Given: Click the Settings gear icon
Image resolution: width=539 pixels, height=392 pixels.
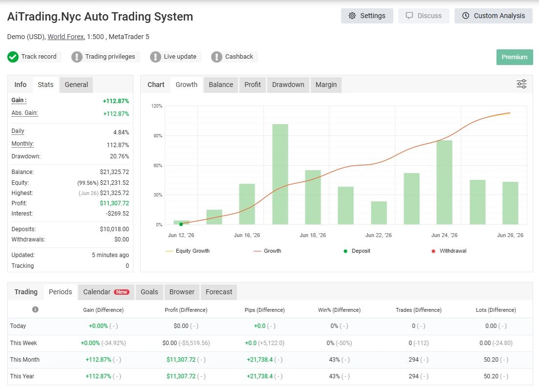Looking at the screenshot, I should [x=352, y=16].
